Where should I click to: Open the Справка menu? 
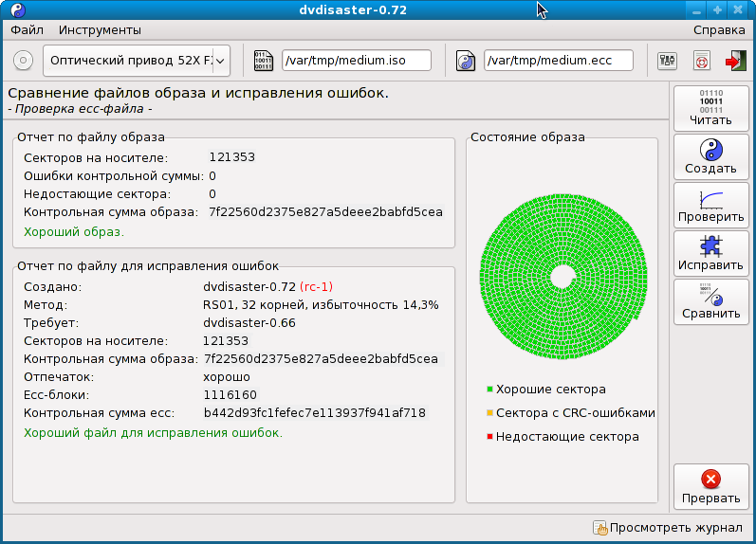[x=719, y=30]
